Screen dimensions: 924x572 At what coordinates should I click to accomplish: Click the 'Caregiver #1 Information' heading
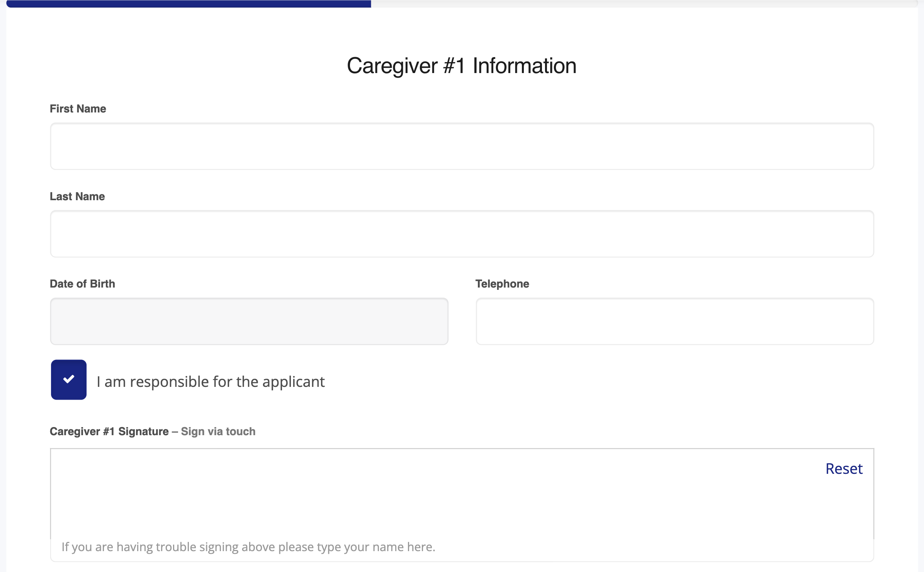click(462, 66)
